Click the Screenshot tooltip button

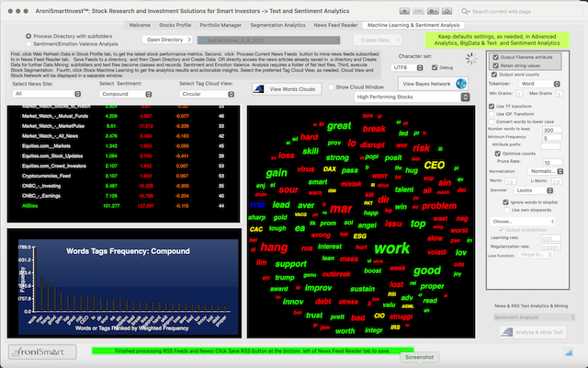(419, 357)
